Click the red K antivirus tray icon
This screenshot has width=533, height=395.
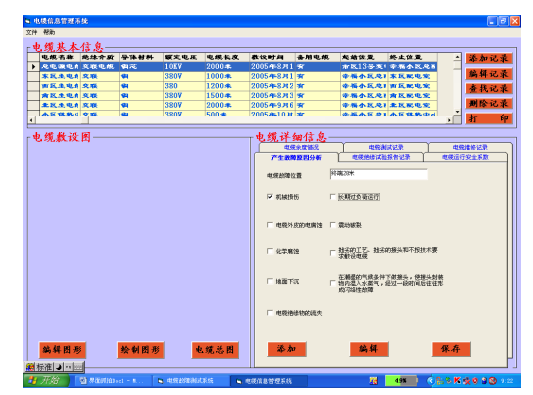pyautogui.click(x=457, y=381)
